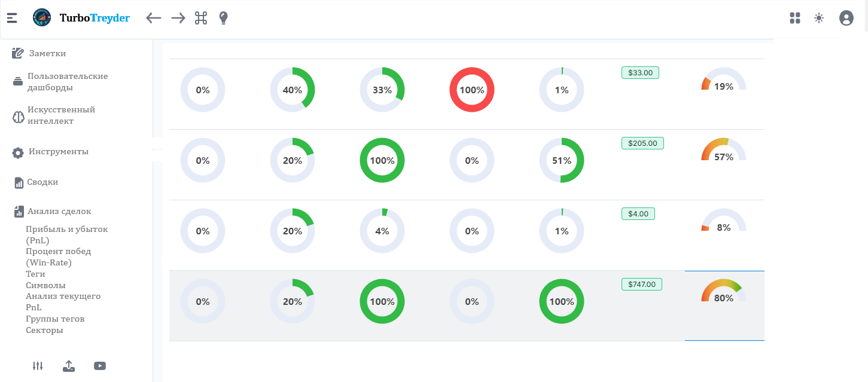Viewport: 868px width, 382px height.
Task: Click the back arrow in the header
Action: coord(154,18)
